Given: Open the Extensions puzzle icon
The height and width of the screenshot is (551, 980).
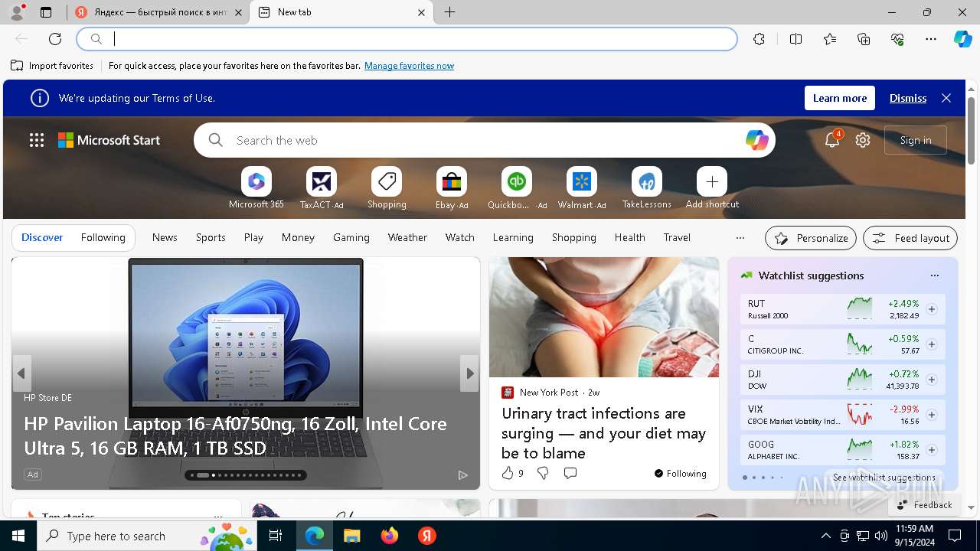Looking at the screenshot, I should tap(759, 39).
